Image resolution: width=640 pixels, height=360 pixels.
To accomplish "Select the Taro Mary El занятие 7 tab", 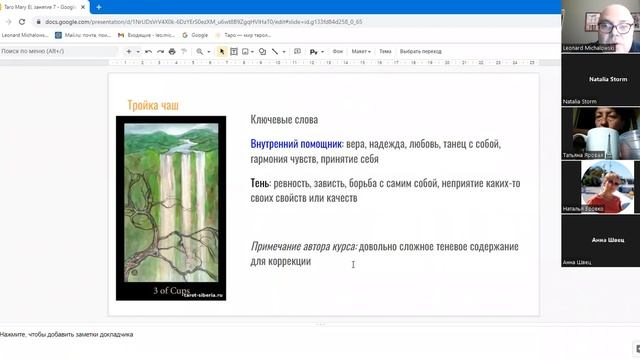I will click(40, 7).
